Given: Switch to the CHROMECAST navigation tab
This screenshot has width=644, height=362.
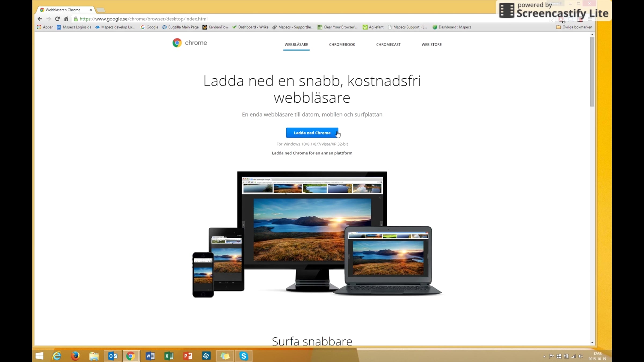Looking at the screenshot, I should pos(388,45).
